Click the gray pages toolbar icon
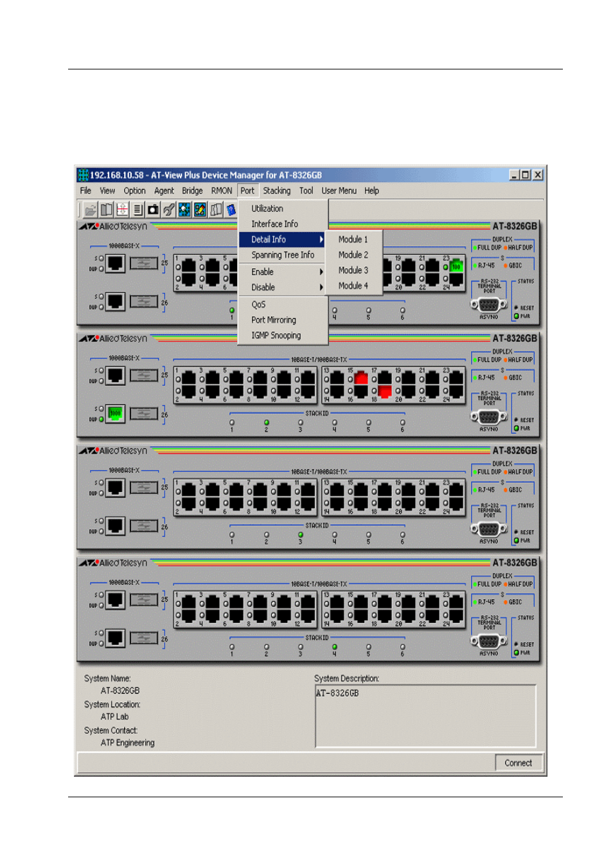The image size is (613, 868). point(216,210)
